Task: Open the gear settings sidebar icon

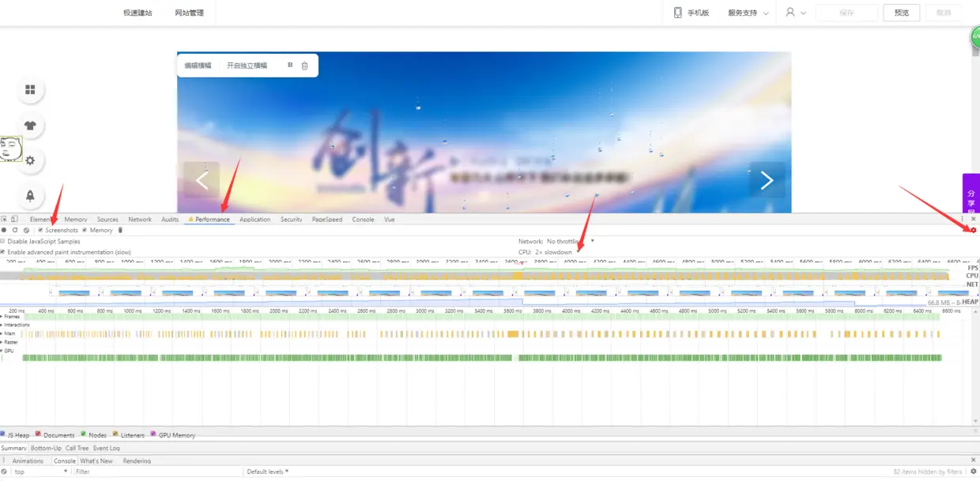Action: [30, 160]
